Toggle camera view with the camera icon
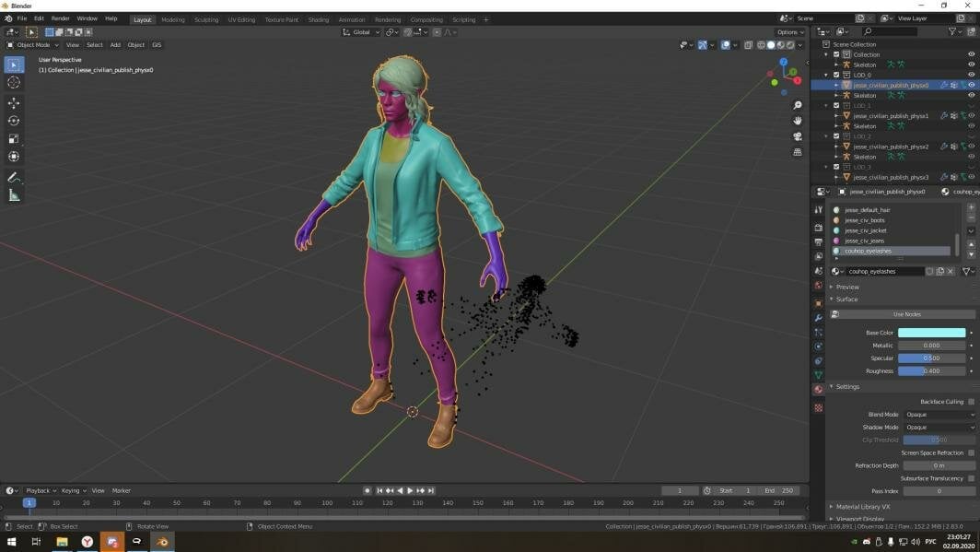980x552 pixels. pos(798,136)
